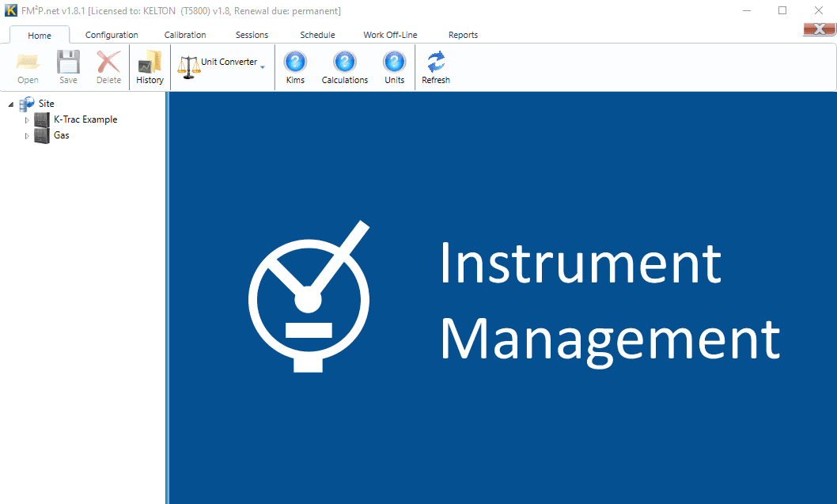
Task: Expand the Gas tree node
Action: click(25, 135)
